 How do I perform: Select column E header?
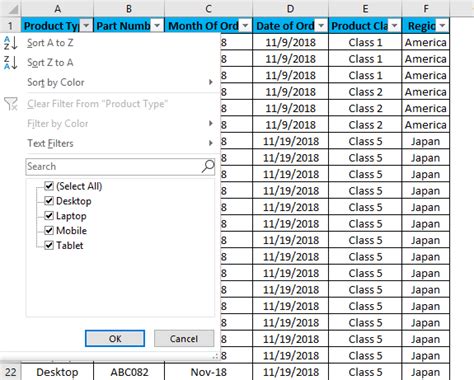tap(365, 9)
